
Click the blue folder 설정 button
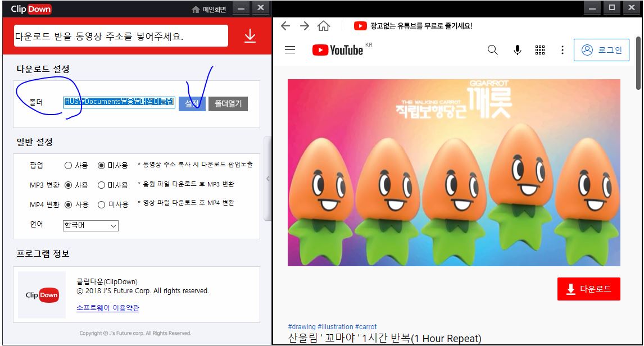coord(192,103)
